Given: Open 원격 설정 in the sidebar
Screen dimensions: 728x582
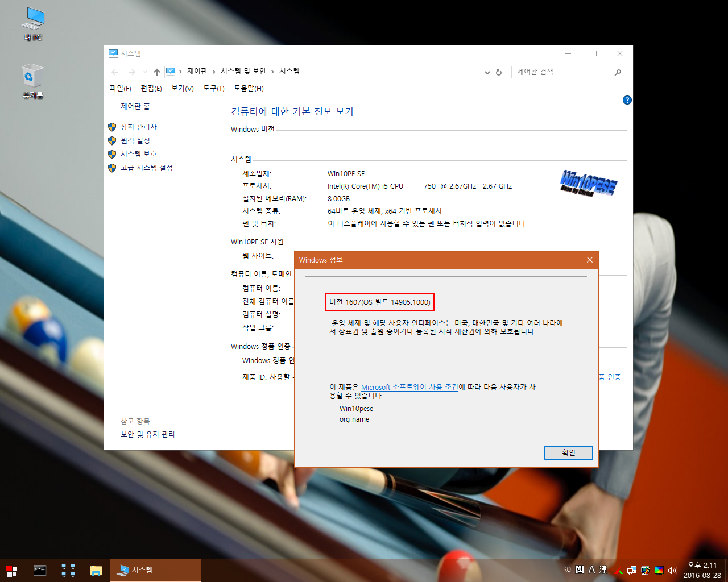Looking at the screenshot, I should pyautogui.click(x=135, y=140).
